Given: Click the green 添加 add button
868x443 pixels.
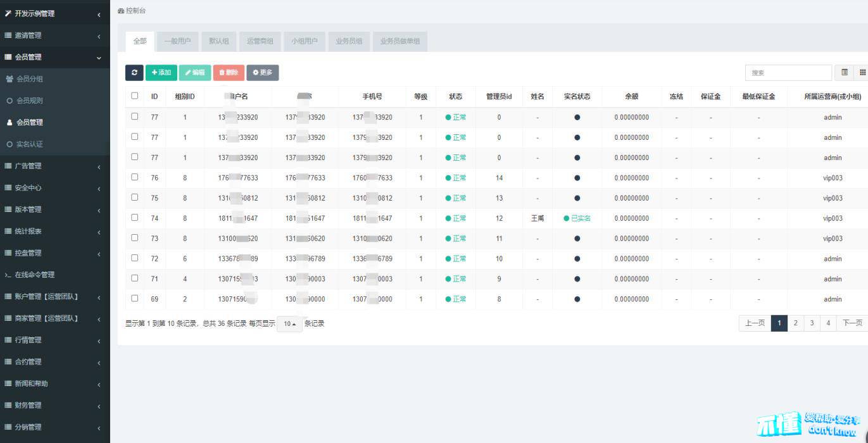Looking at the screenshot, I should (x=161, y=73).
